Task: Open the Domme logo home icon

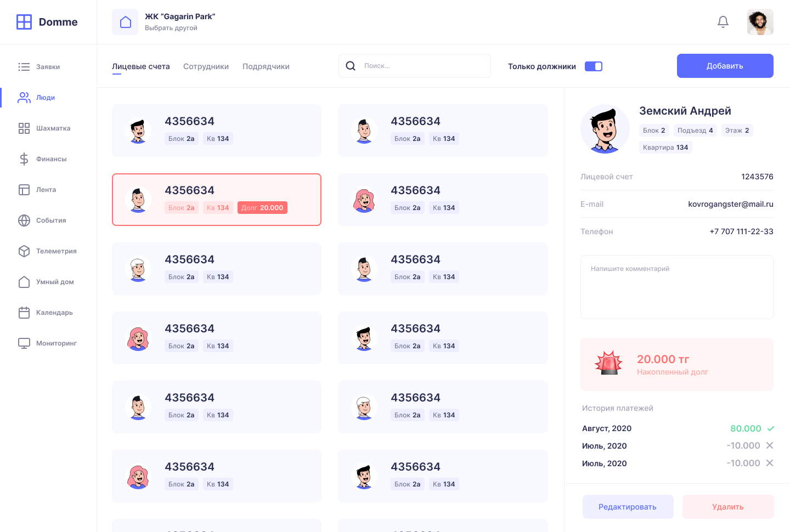Action: (24, 22)
